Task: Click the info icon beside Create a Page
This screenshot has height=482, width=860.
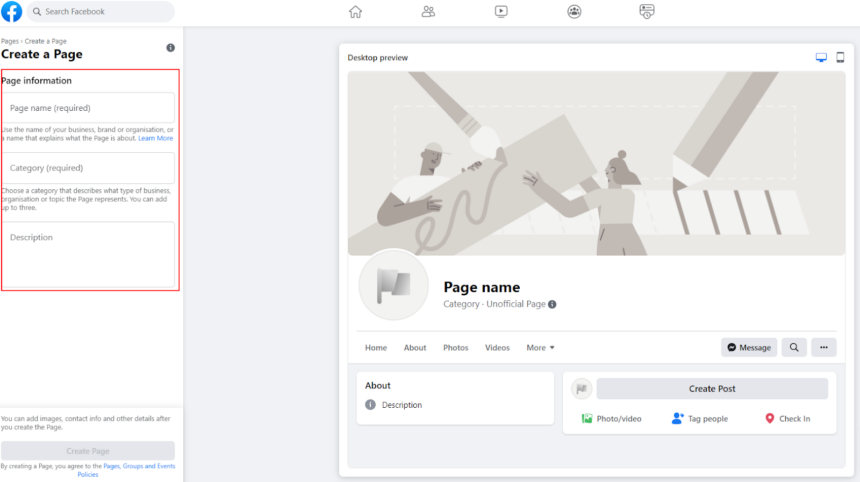Action: click(171, 48)
